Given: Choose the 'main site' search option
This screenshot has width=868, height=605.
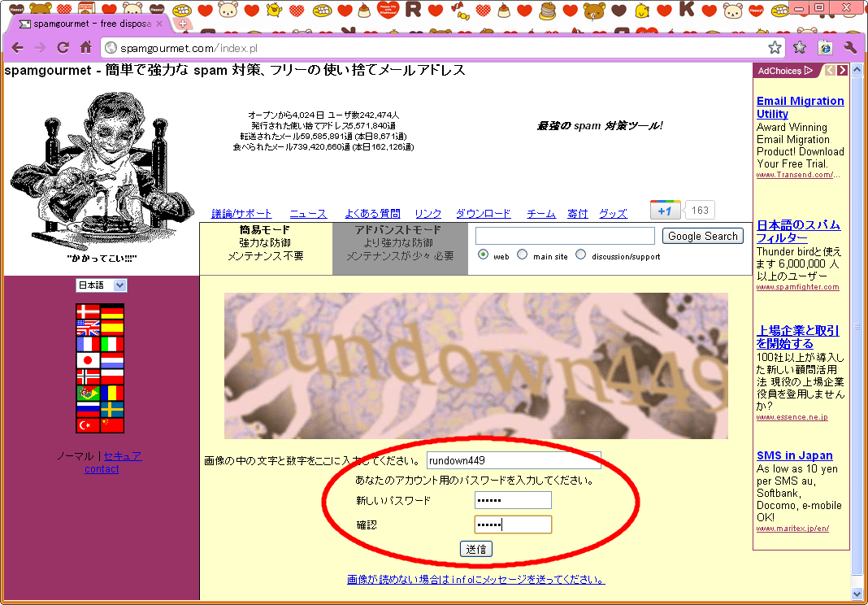Looking at the screenshot, I should coord(523,255).
